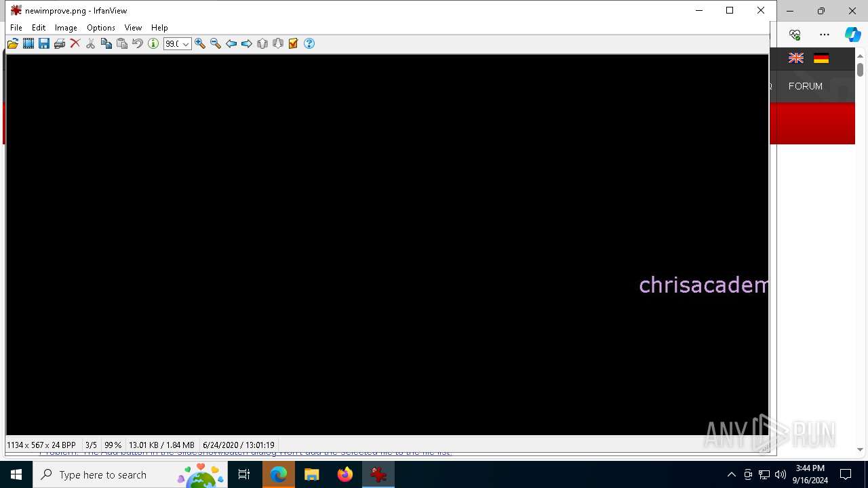Image resolution: width=868 pixels, height=488 pixels.
Task: Open the Edit menu
Action: (x=39, y=28)
